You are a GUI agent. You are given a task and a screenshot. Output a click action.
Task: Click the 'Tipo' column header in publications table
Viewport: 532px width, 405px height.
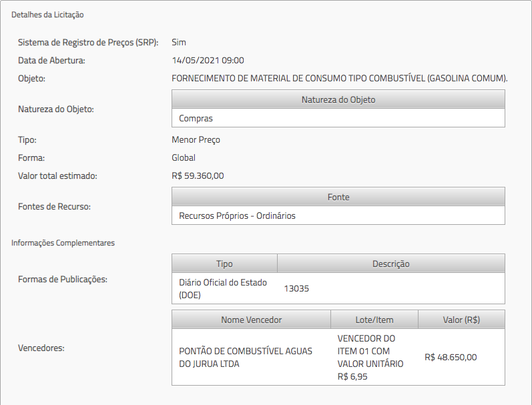click(x=224, y=264)
